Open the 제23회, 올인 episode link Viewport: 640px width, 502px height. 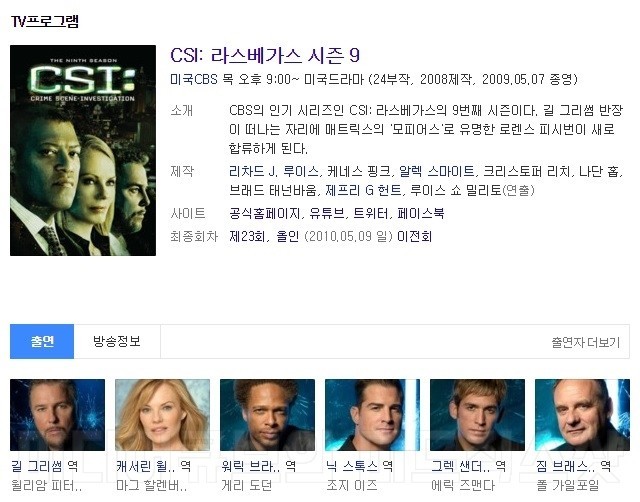click(264, 236)
